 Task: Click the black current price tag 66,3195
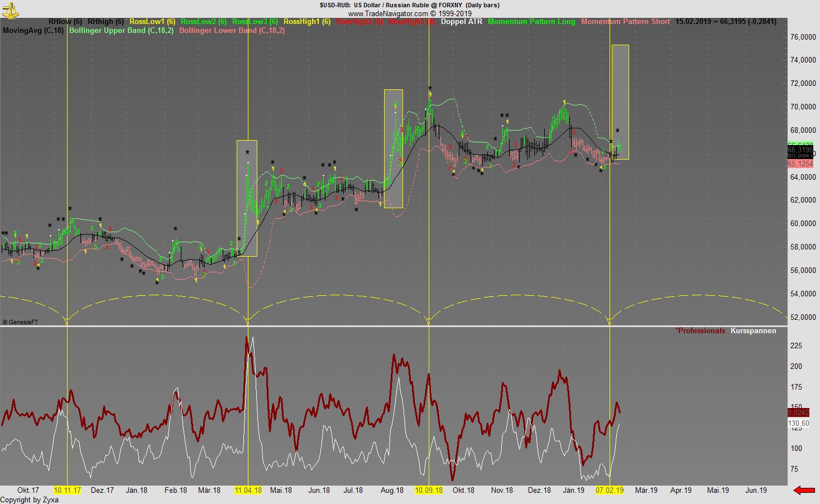tap(800, 150)
